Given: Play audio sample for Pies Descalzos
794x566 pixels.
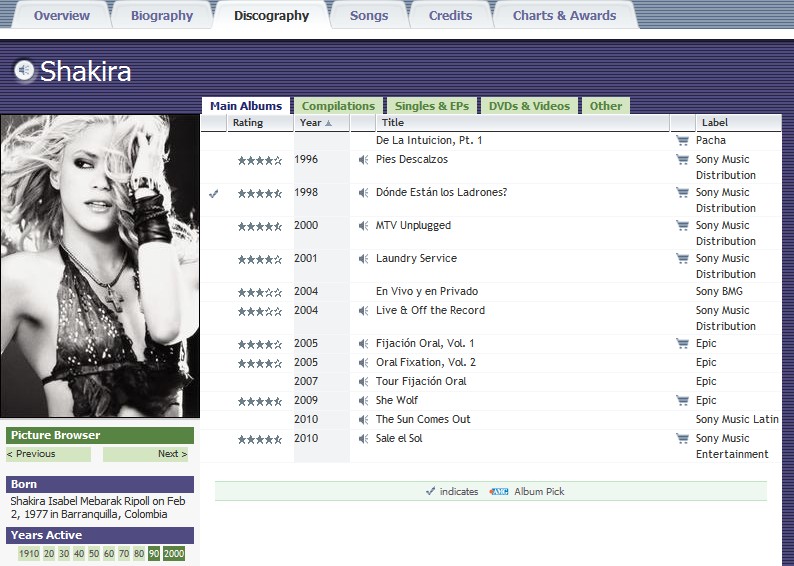Looking at the screenshot, I should click(x=364, y=160).
